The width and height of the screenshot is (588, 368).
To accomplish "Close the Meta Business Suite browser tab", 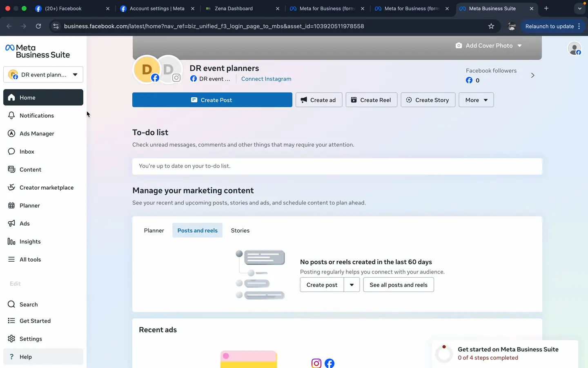I will click(532, 8).
